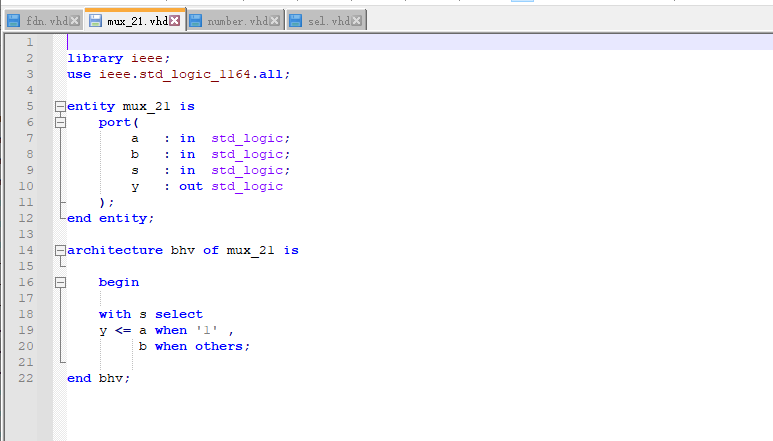Open the number.vhd tab

(x=238, y=21)
